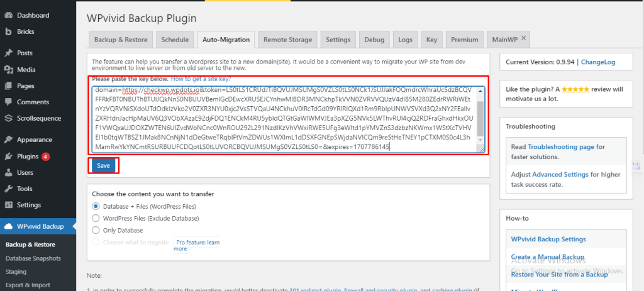Click the Bricks icon in sidebar

[8, 31]
